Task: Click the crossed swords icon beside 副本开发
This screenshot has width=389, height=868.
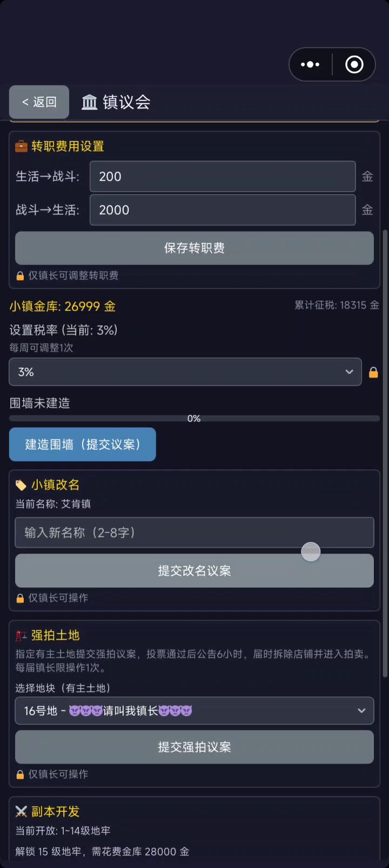Action: coord(21,811)
